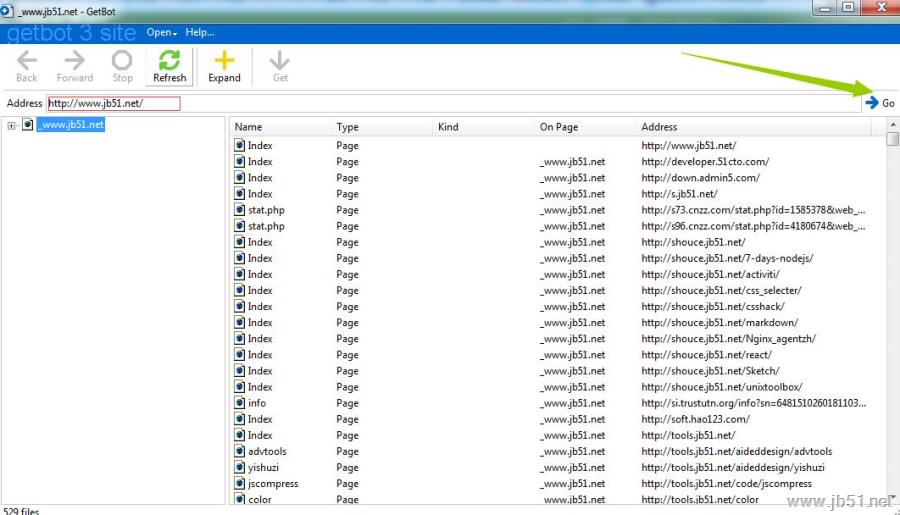Open the Help menu
The height and width of the screenshot is (515, 900).
[199, 32]
